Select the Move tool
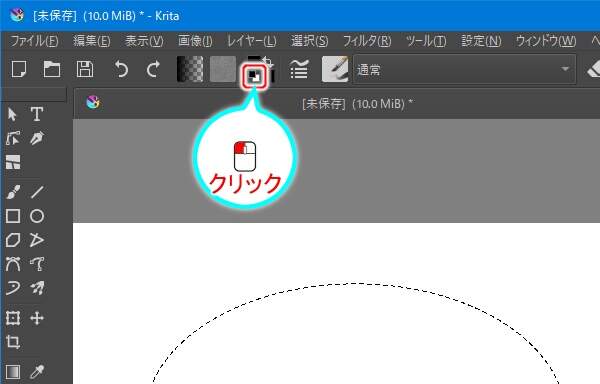 [x=37, y=318]
